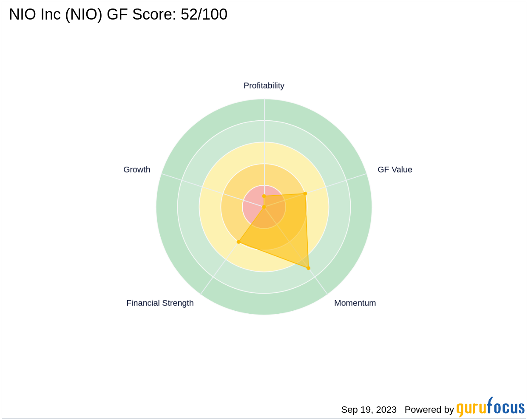Click the filled orange radar polygon area
This screenshot has width=528, height=420.
pyautogui.click(x=289, y=230)
